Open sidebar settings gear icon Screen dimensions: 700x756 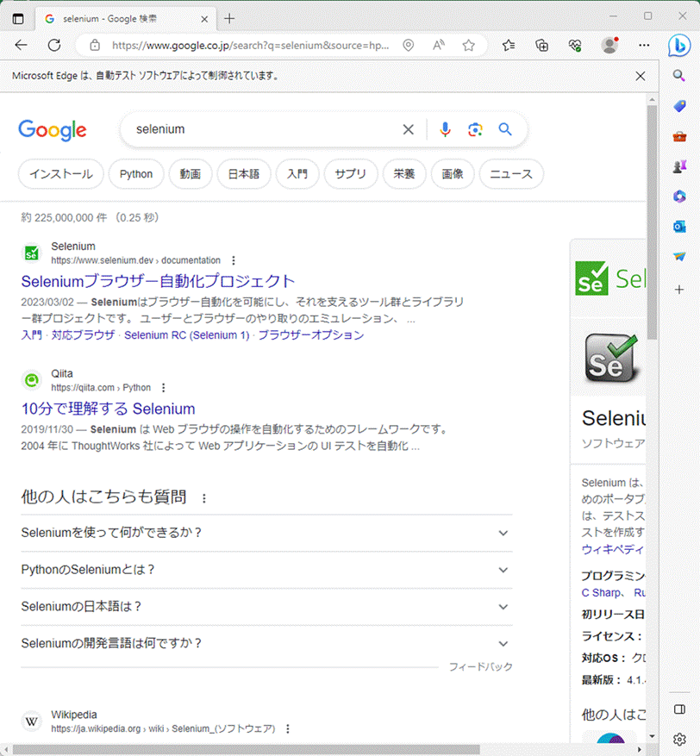679,739
